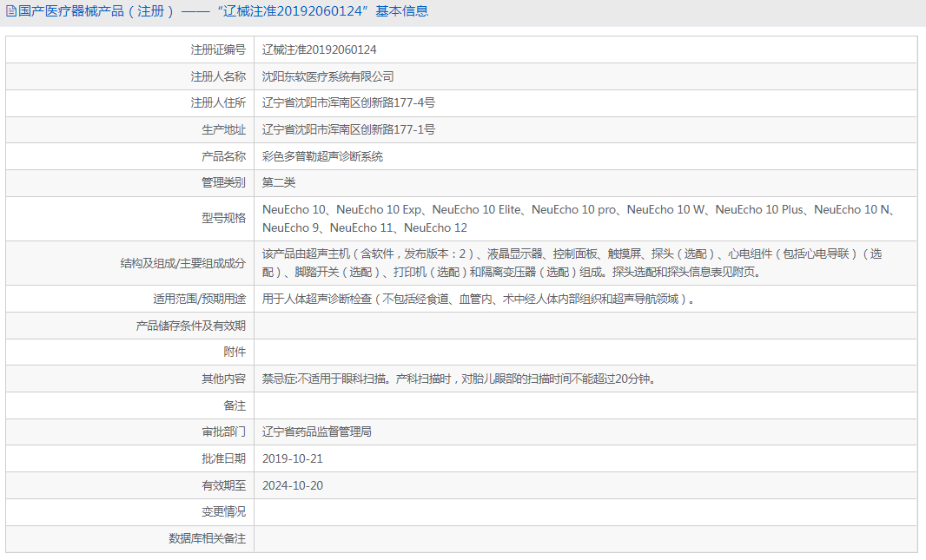Click the 附件 label

pos(235,352)
